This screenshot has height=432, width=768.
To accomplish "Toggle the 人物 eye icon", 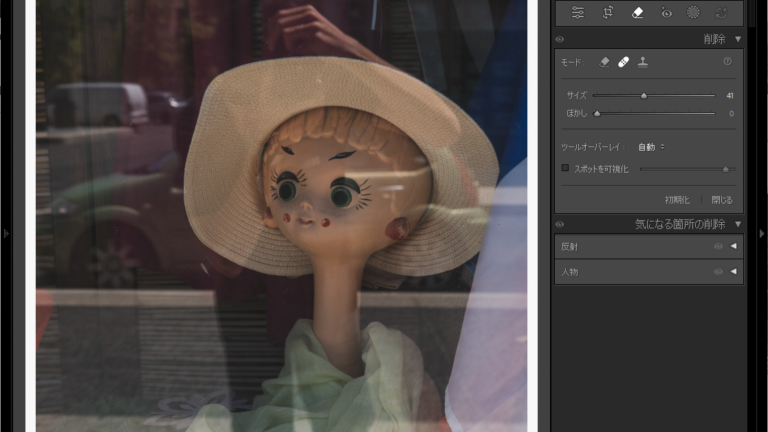I will tap(718, 272).
